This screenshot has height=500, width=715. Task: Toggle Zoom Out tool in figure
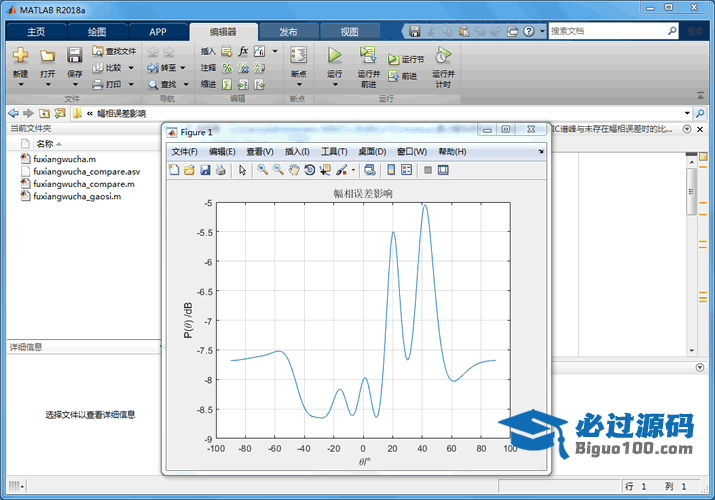coord(278,170)
